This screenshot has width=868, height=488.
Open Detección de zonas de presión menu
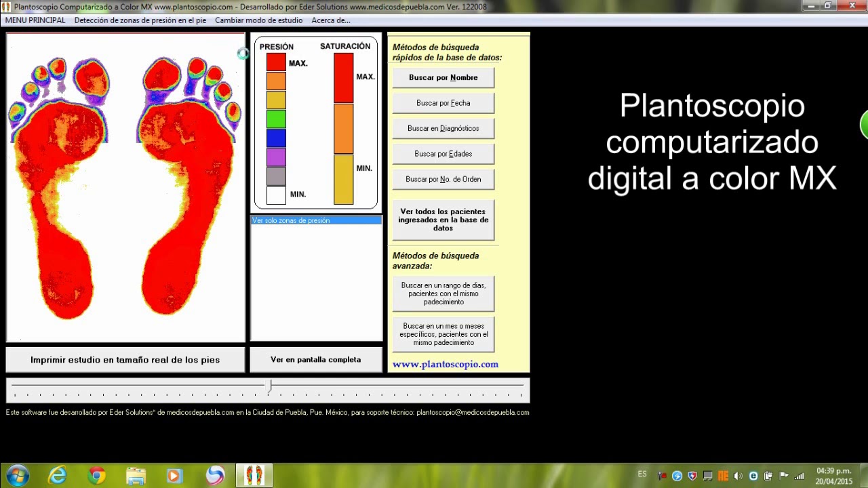[x=140, y=20]
